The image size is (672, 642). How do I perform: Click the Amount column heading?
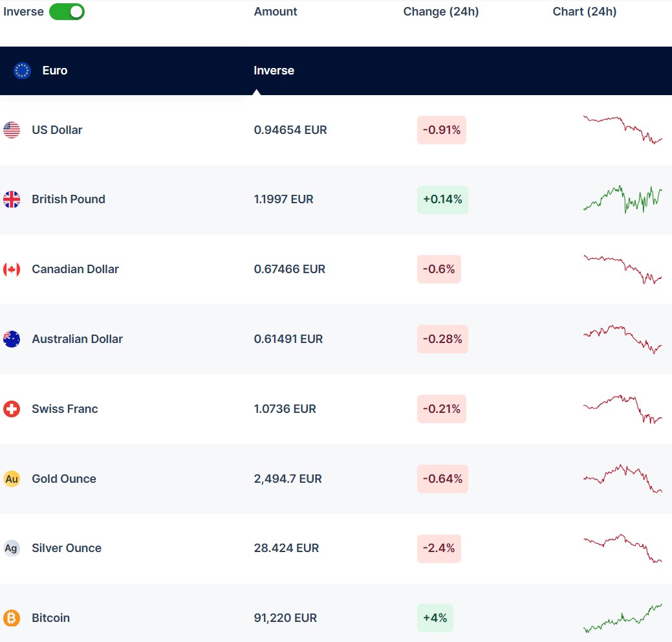[276, 12]
